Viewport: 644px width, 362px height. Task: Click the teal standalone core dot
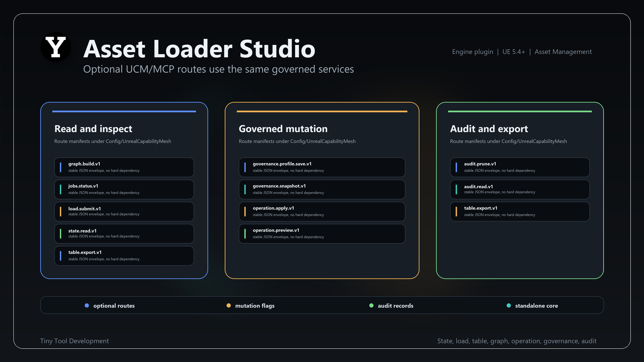point(509,305)
